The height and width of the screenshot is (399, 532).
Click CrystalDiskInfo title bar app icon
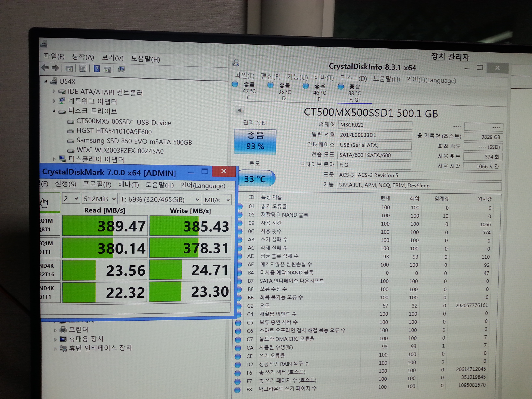[x=236, y=63]
